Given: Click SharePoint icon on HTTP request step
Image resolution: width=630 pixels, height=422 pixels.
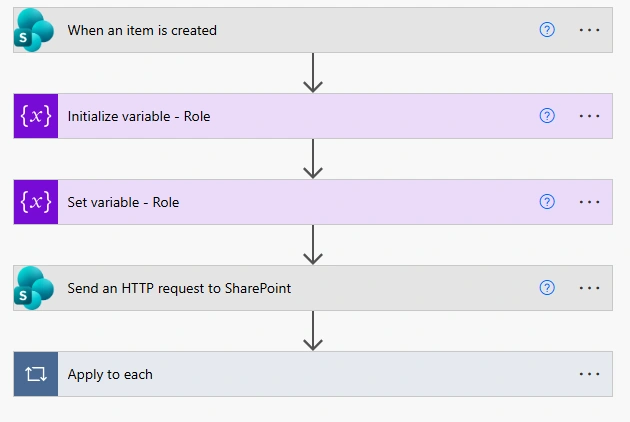Looking at the screenshot, I should [x=34, y=288].
